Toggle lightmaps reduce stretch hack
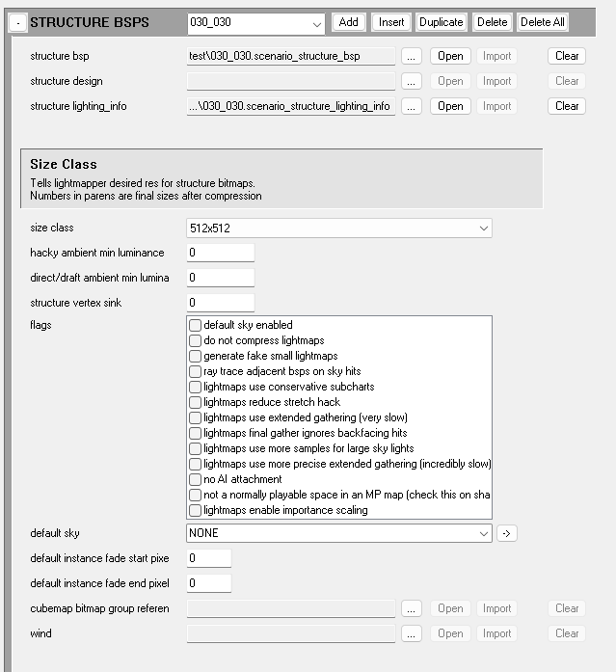The width and height of the screenshot is (616, 672). 196,402
